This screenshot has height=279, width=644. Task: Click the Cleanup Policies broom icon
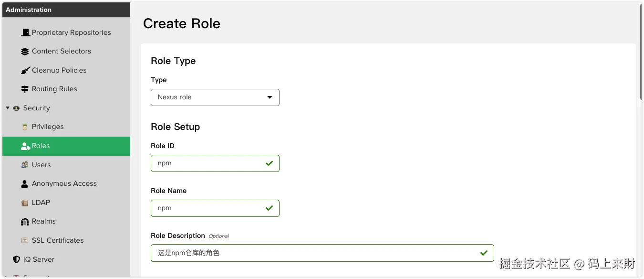click(x=25, y=71)
